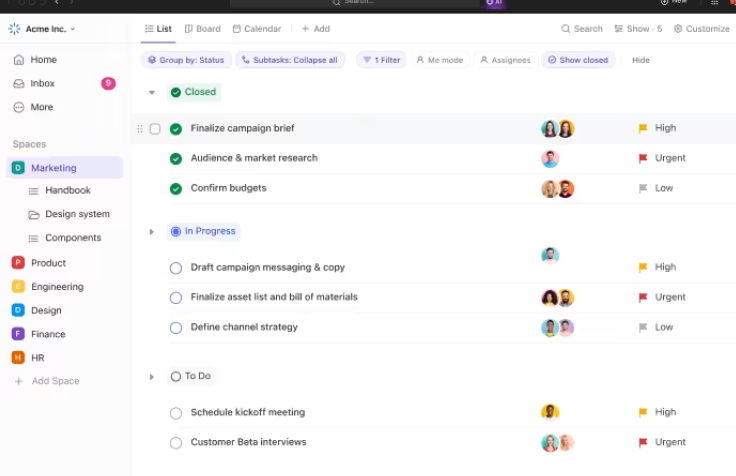Open assignees of Finalize campaign brief
Screen dimensions: 736x476
click(558, 129)
